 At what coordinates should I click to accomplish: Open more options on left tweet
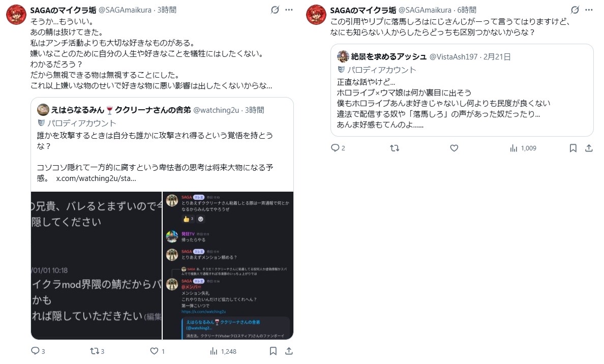[289, 10]
